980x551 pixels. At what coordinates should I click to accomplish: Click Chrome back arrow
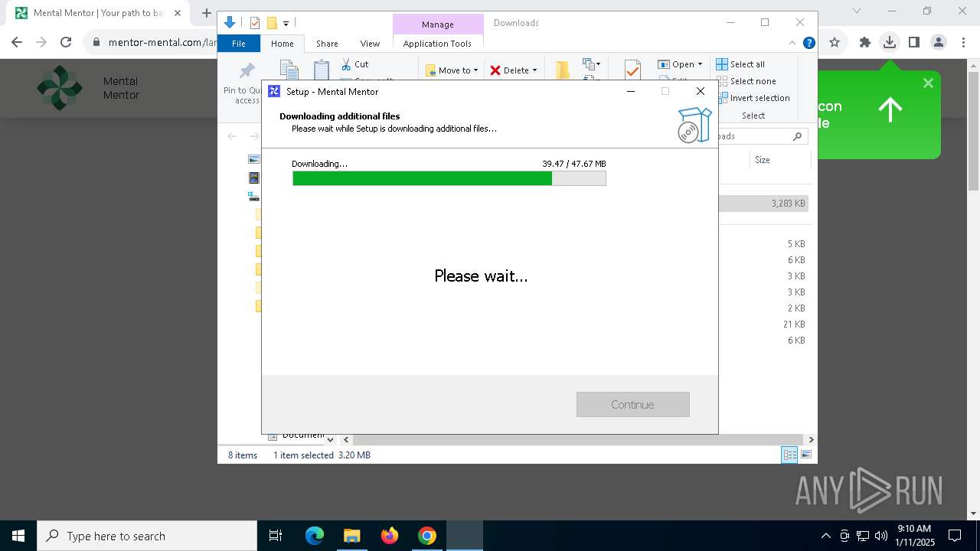point(17,42)
